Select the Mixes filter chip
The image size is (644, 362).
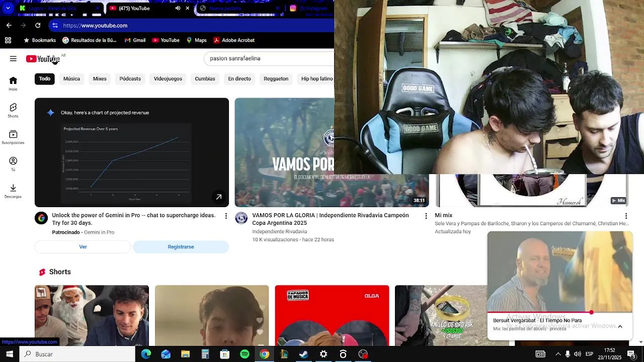tap(100, 79)
